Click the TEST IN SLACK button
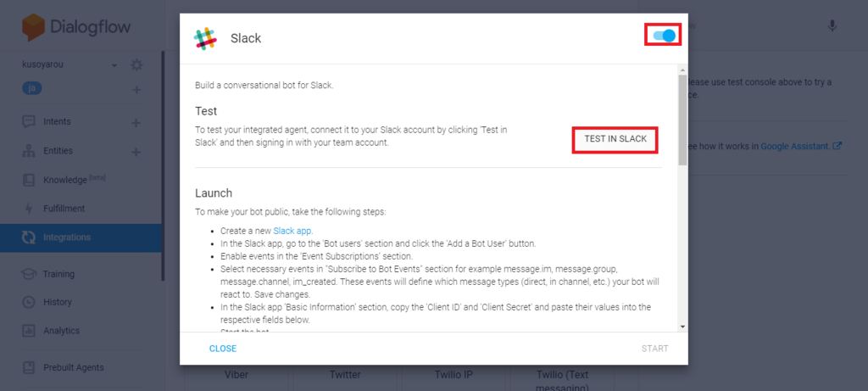 (615, 139)
